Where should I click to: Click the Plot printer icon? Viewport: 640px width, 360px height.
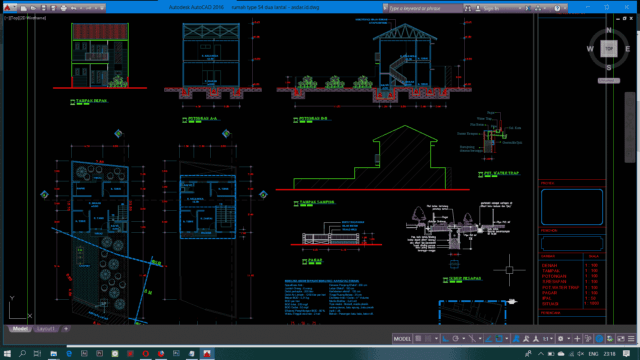coord(63,8)
